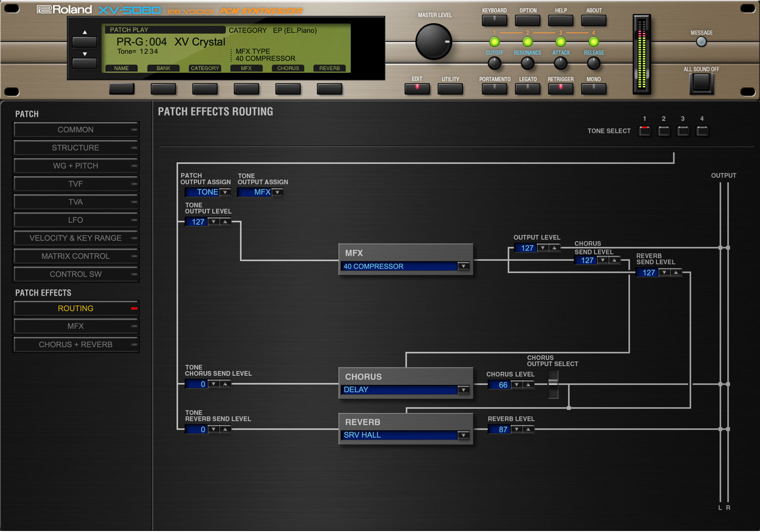Viewport: 760px width, 532px height.
Task: Click the KEYBOARD button
Action: pos(495,21)
